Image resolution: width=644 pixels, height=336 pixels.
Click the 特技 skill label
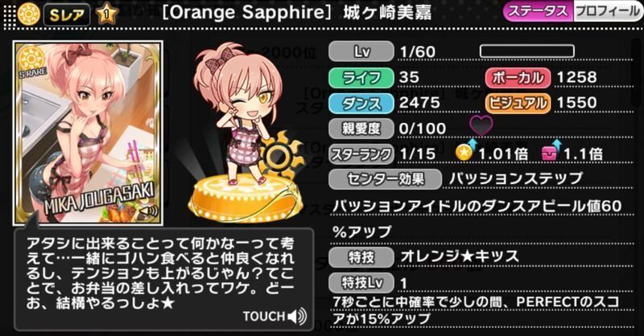pyautogui.click(x=361, y=257)
